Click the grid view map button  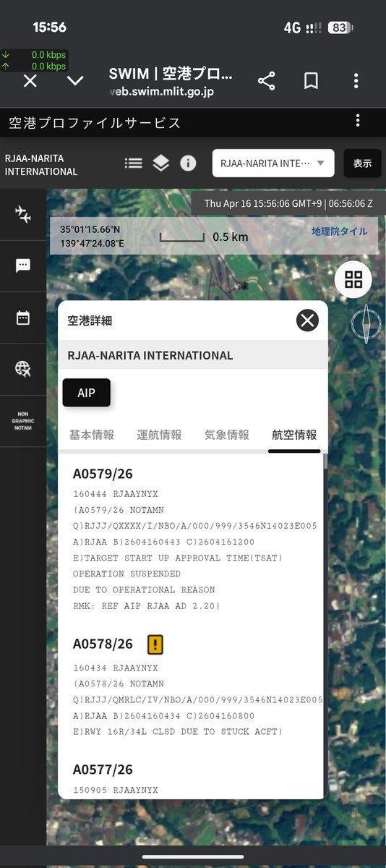pyautogui.click(x=353, y=280)
